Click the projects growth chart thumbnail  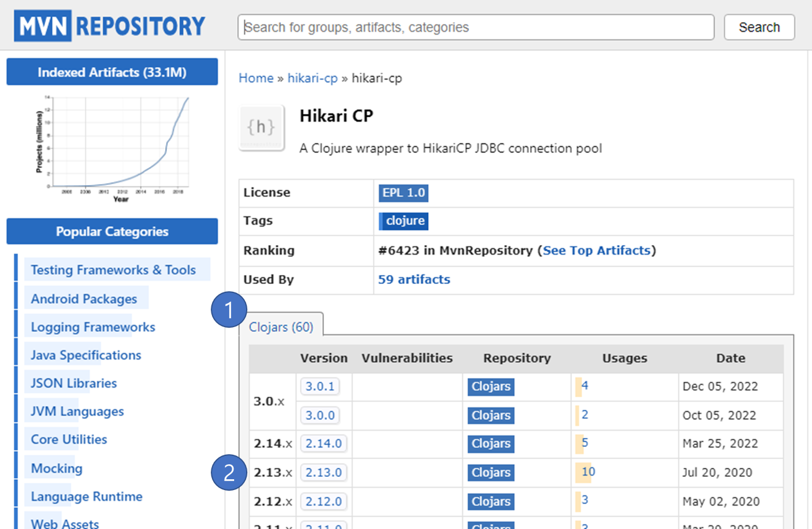coord(112,148)
